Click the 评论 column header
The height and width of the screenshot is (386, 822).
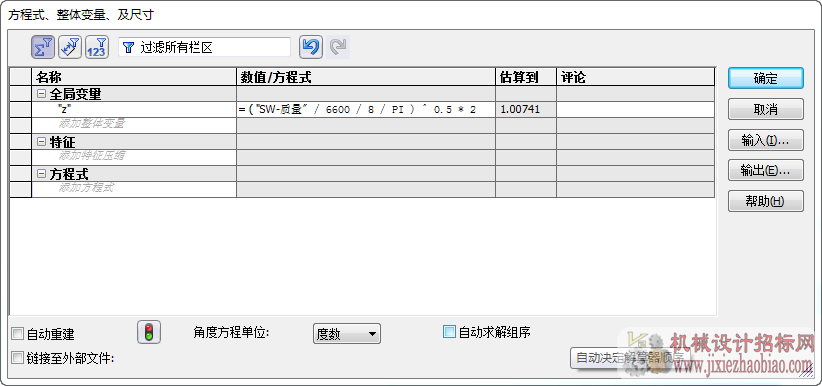[636, 78]
